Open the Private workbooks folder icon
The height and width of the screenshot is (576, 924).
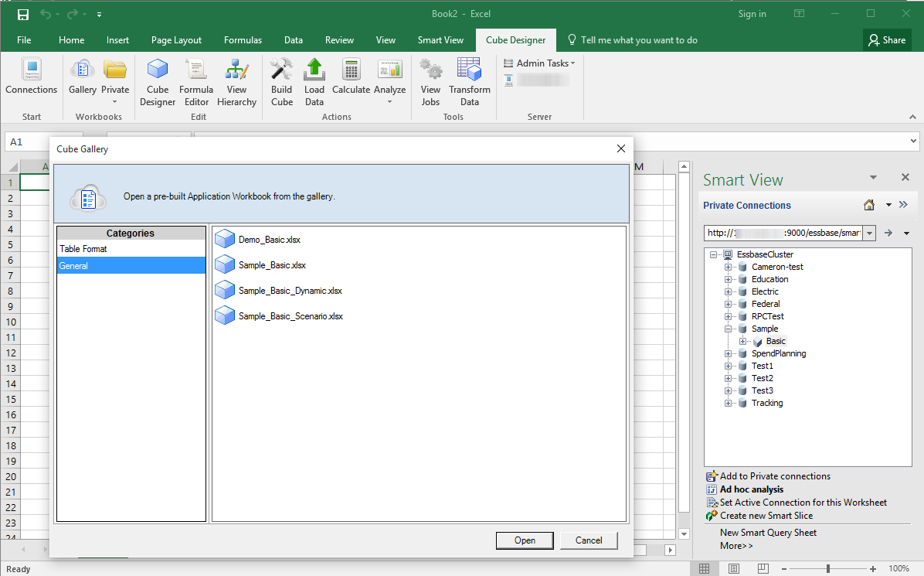pos(115,80)
